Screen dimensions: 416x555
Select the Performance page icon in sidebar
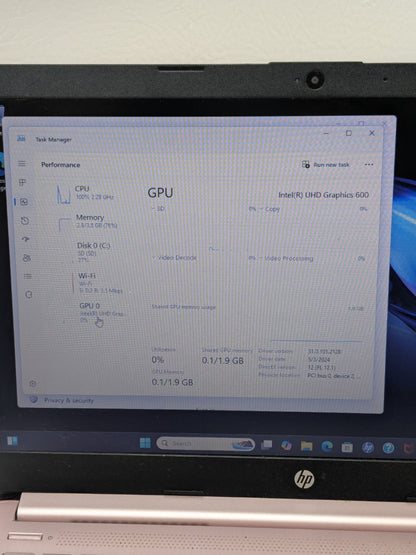[24, 202]
